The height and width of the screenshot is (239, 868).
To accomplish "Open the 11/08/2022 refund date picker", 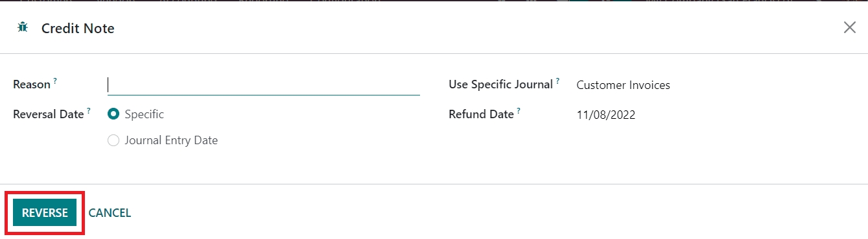I will [x=605, y=115].
